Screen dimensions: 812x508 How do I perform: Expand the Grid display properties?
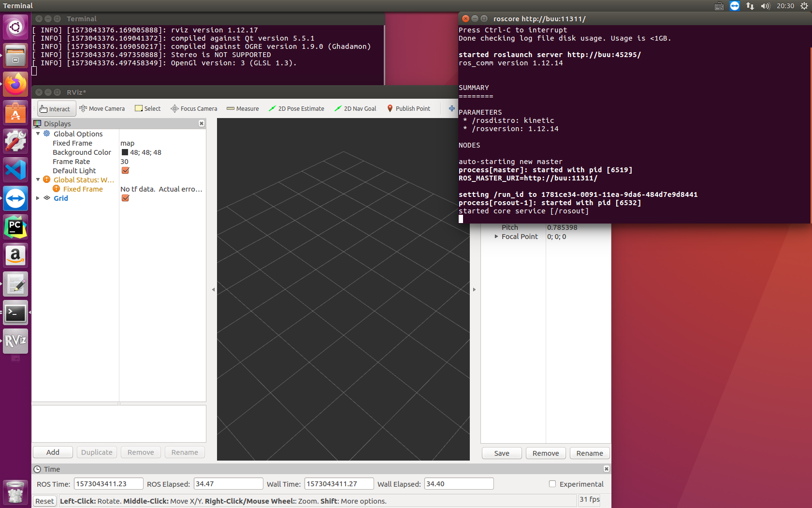pos(38,198)
